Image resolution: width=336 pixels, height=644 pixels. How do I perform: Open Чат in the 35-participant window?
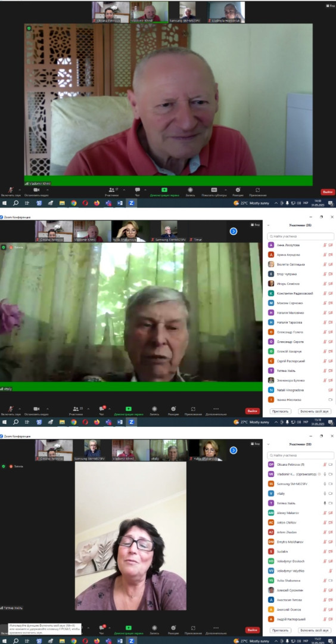point(102,410)
